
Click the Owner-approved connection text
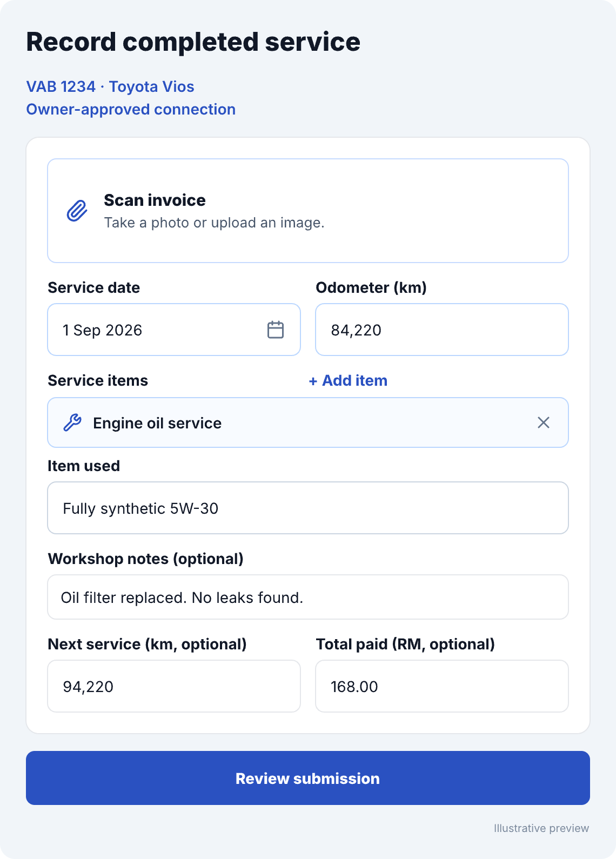pos(131,109)
